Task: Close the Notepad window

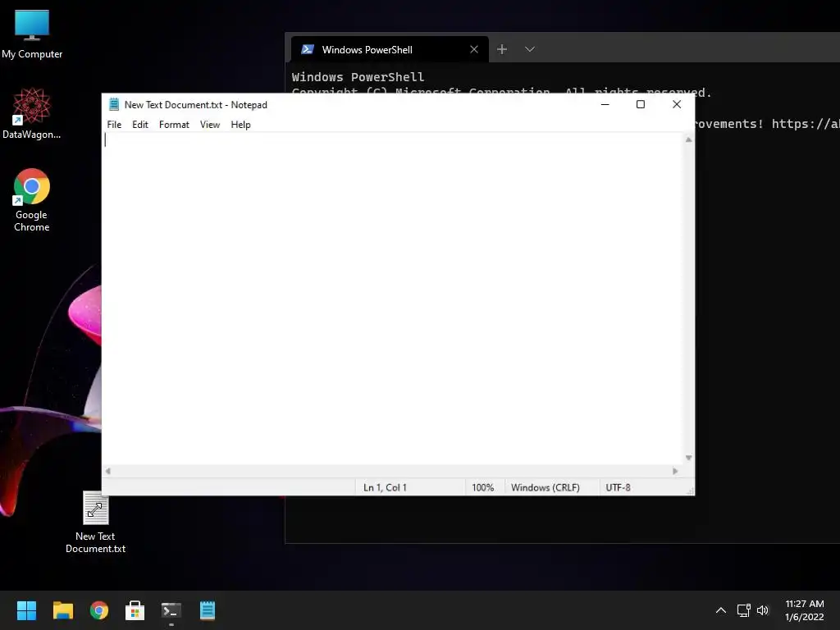Action: 677,104
